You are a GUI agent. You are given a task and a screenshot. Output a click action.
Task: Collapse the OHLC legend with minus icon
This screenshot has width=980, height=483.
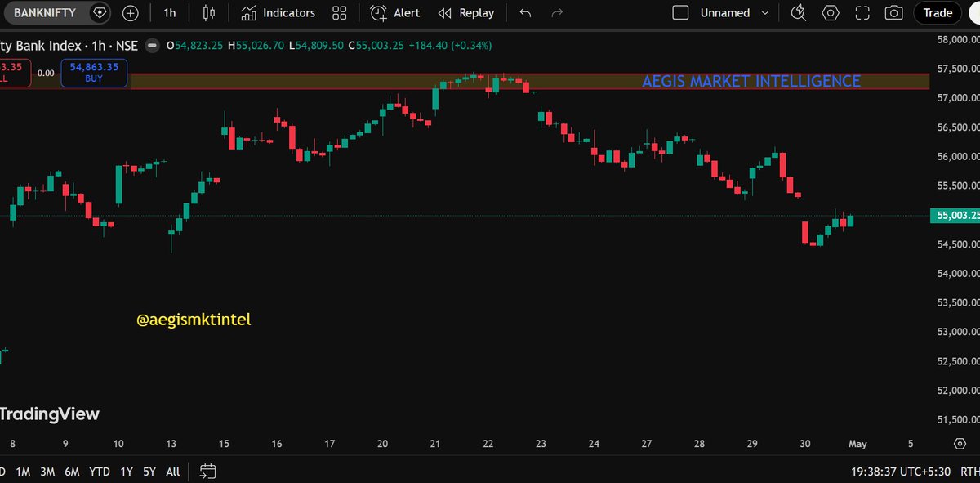pos(152,46)
